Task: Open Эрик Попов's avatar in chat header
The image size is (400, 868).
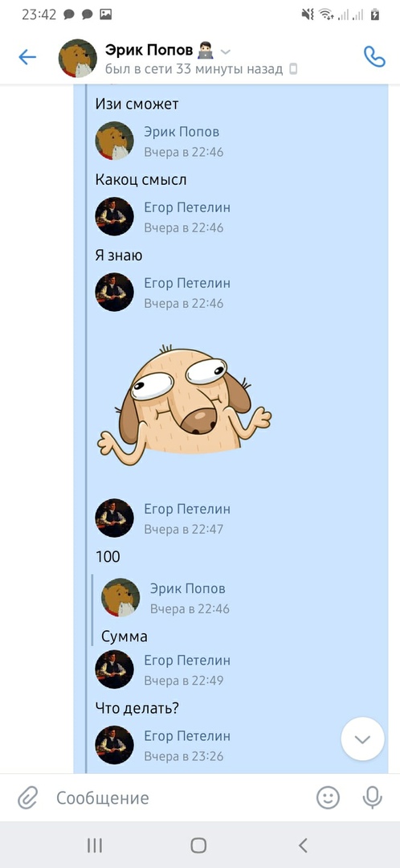Action: pos(78,58)
